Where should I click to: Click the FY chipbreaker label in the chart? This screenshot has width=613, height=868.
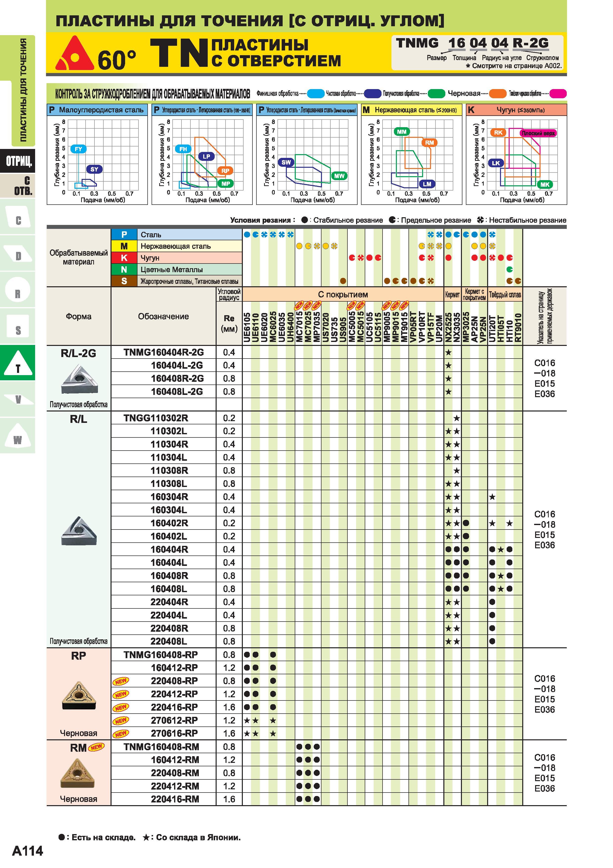78,149
